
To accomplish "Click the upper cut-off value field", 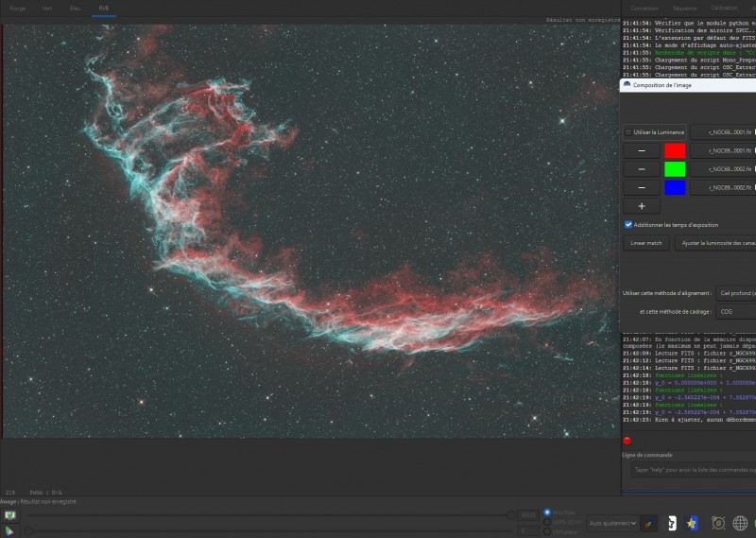I will [528, 515].
